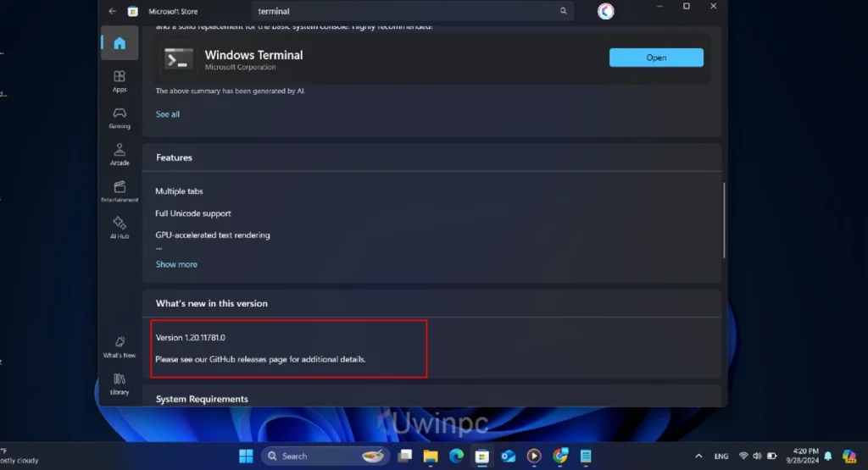The image size is (868, 470).
Task: Open the Library section
Action: click(x=120, y=384)
